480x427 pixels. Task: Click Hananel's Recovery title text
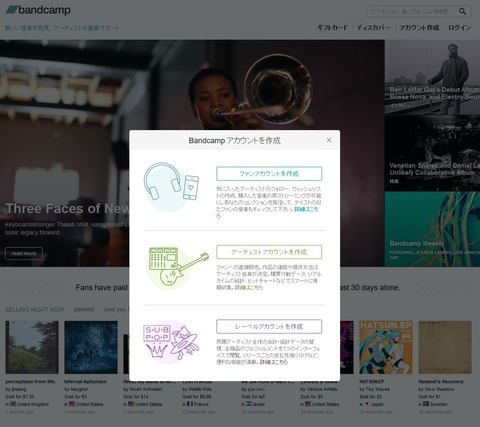(x=441, y=381)
